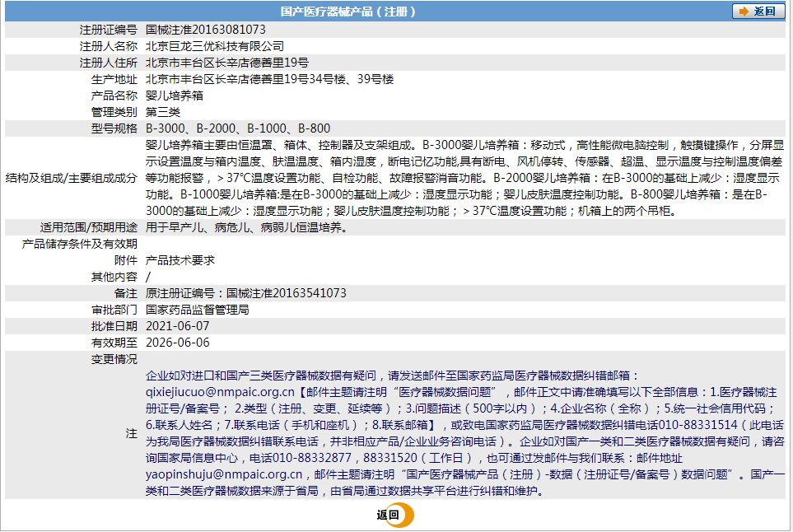Select registration number 国械注准20163081073
The image size is (793, 532).
click(205, 30)
